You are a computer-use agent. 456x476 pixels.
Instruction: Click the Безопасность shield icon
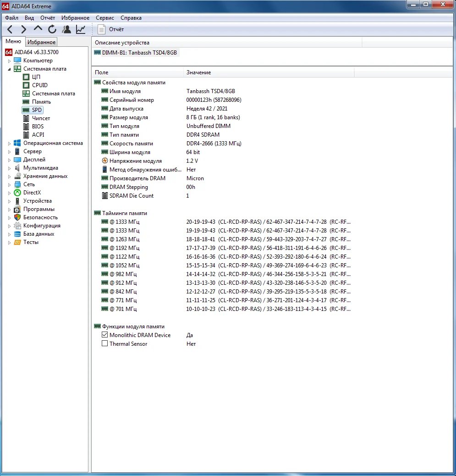pyautogui.click(x=17, y=217)
